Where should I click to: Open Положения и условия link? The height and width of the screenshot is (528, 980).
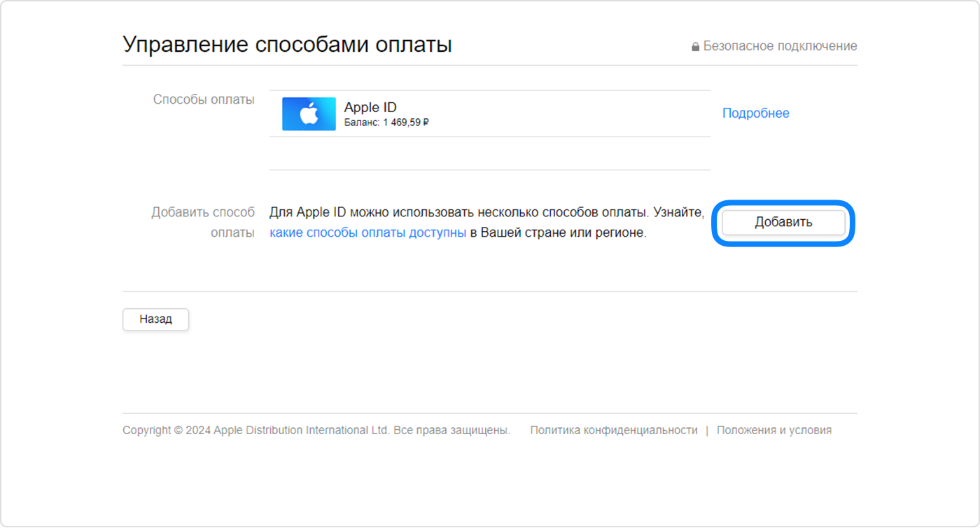coord(774,431)
